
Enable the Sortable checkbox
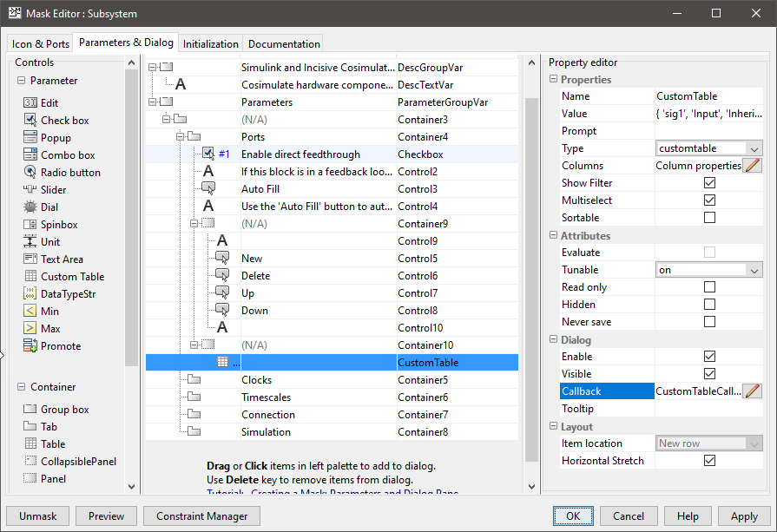click(x=709, y=218)
